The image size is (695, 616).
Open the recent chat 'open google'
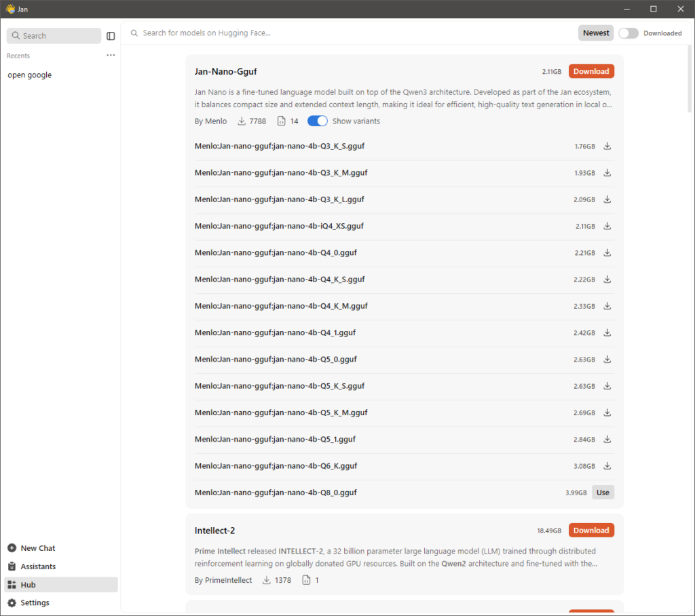(30, 75)
